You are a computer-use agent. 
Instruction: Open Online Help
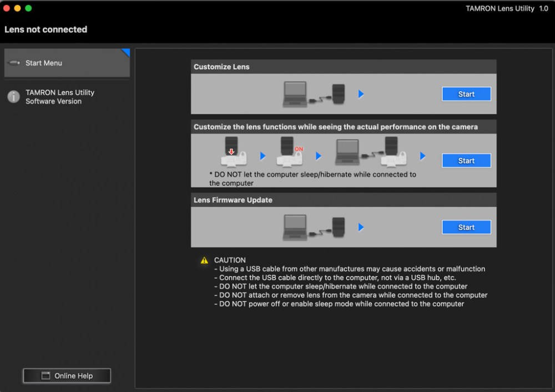67,376
